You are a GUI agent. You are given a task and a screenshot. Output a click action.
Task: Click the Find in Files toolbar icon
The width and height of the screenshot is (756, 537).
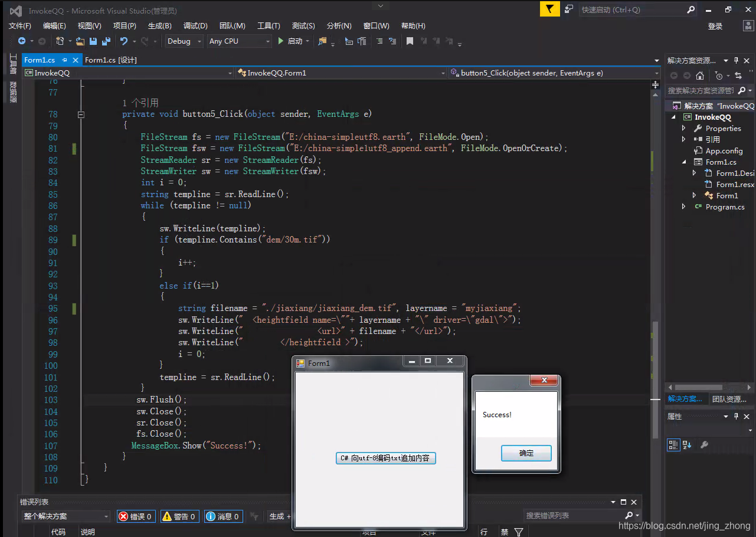322,41
